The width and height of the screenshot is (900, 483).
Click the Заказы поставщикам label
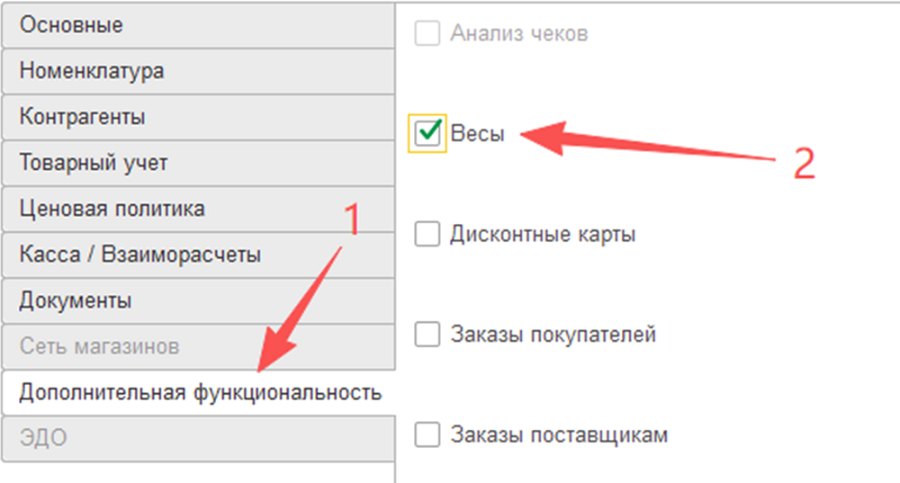559,435
